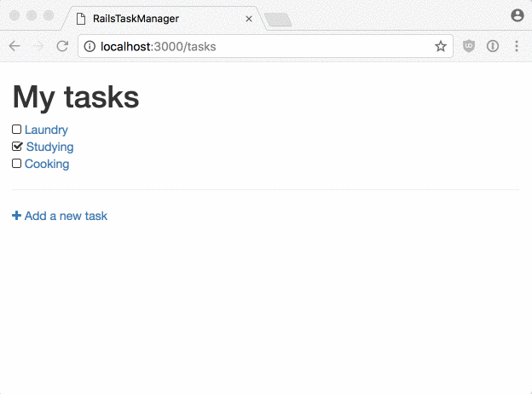The width and height of the screenshot is (532, 394).
Task: Open the circled info extension icon
Action: [x=493, y=46]
